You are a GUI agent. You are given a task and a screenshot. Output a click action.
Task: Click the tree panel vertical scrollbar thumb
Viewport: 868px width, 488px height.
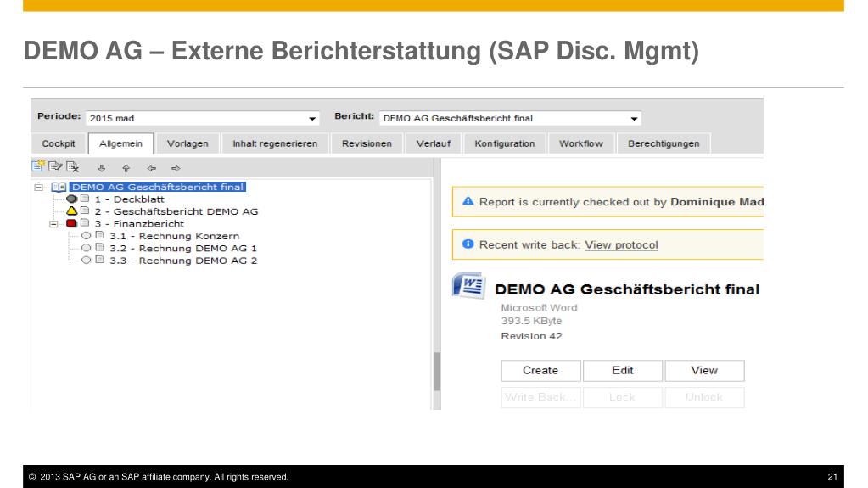click(437, 372)
